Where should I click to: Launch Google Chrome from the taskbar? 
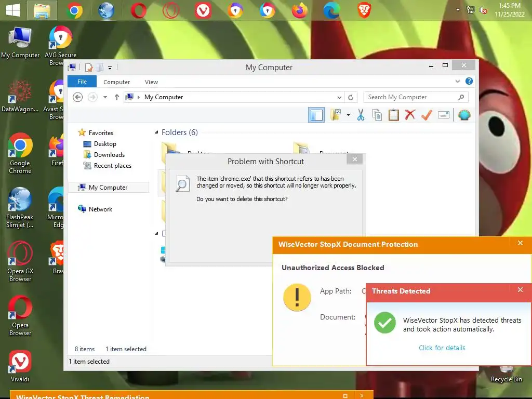click(x=74, y=10)
